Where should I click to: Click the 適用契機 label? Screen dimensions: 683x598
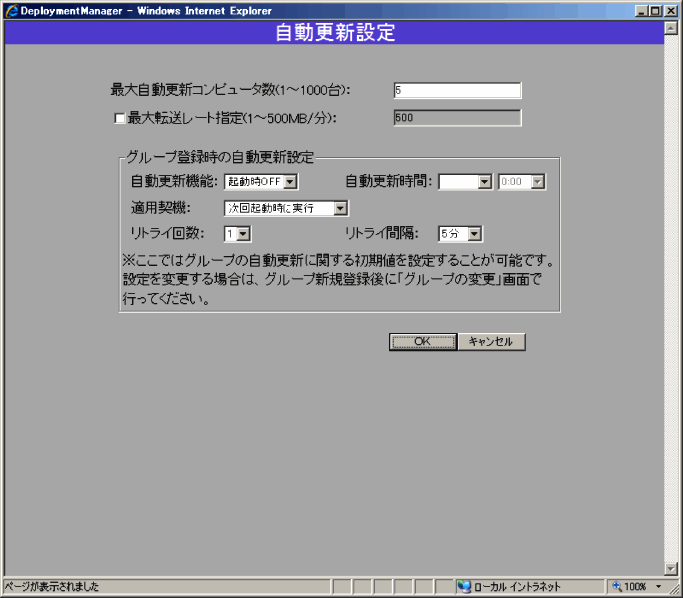[161, 208]
